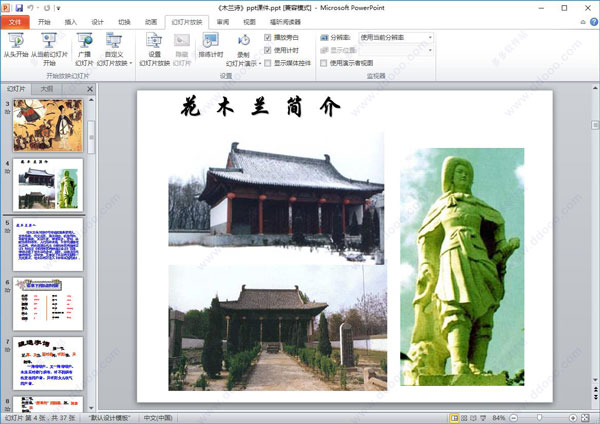Open Broadcast Slide Show (广播幻灯片)
This screenshot has height=424, width=600.
pyautogui.click(x=84, y=49)
